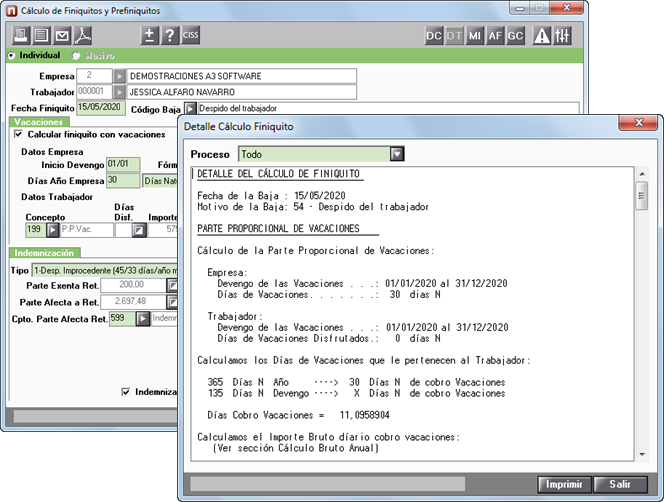Image resolution: width=664 pixels, height=502 pixels.
Task: Click the send by email envelope icon
Action: pos(62,36)
